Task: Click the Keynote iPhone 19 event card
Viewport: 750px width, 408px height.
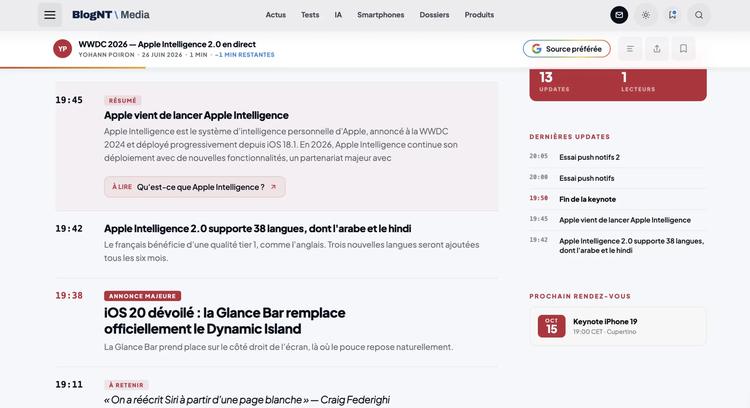Action: [618, 326]
